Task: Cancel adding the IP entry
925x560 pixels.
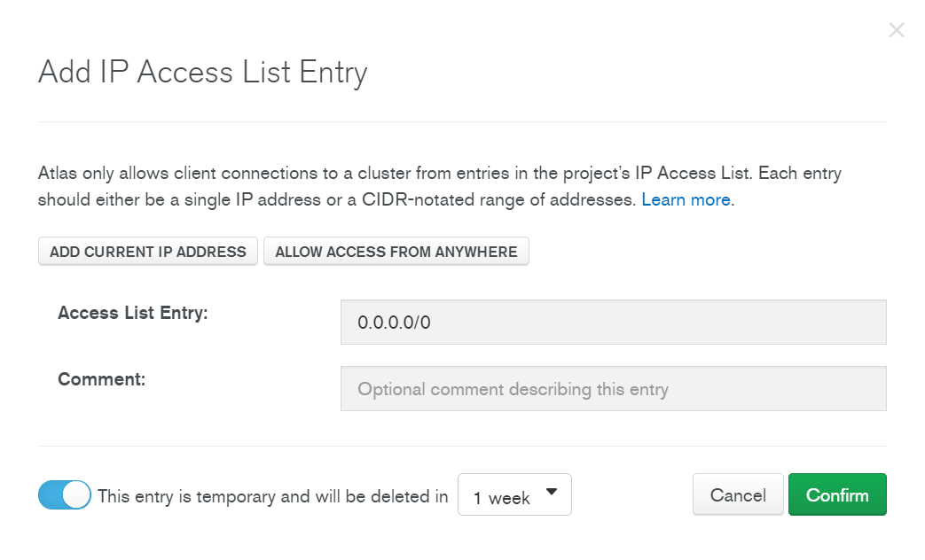Action: [738, 495]
